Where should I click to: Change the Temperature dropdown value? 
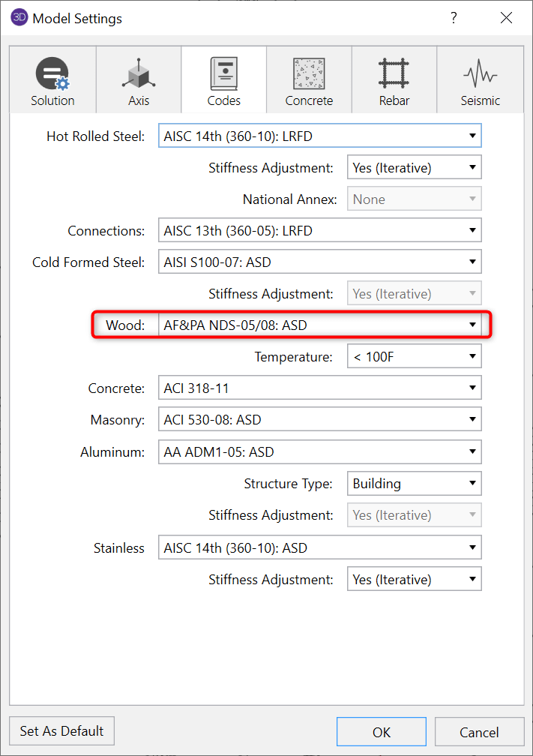point(414,357)
